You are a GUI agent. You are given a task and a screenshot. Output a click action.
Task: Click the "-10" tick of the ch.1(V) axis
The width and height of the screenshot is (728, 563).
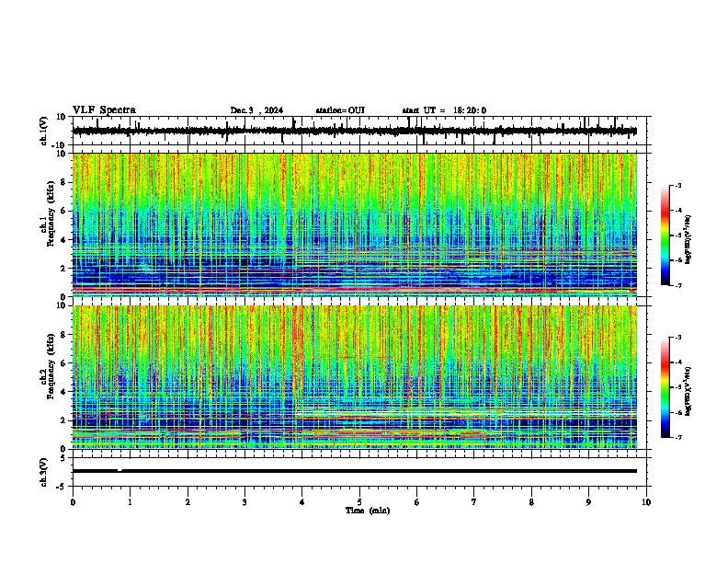coord(59,145)
